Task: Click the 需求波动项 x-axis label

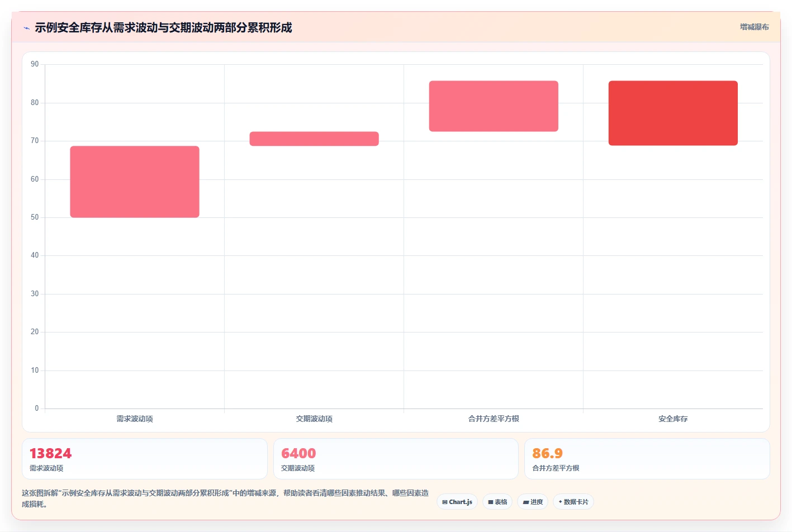Action: pyautogui.click(x=135, y=419)
